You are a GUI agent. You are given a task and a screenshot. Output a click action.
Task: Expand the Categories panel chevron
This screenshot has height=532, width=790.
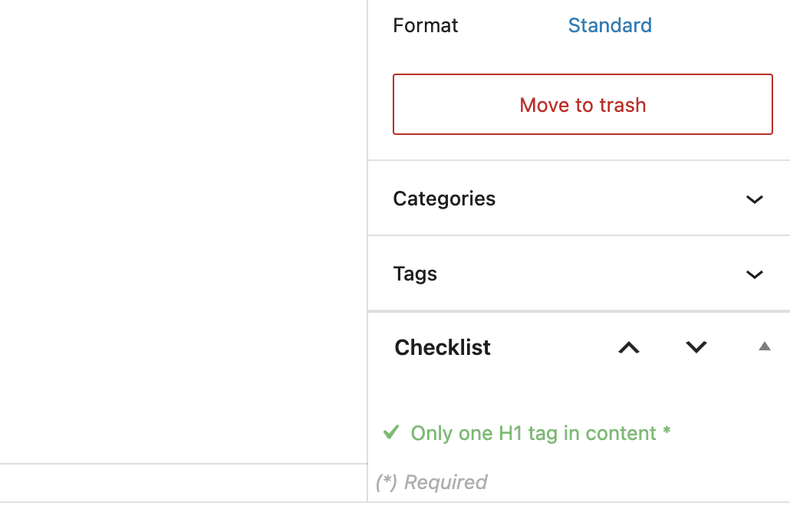755,199
